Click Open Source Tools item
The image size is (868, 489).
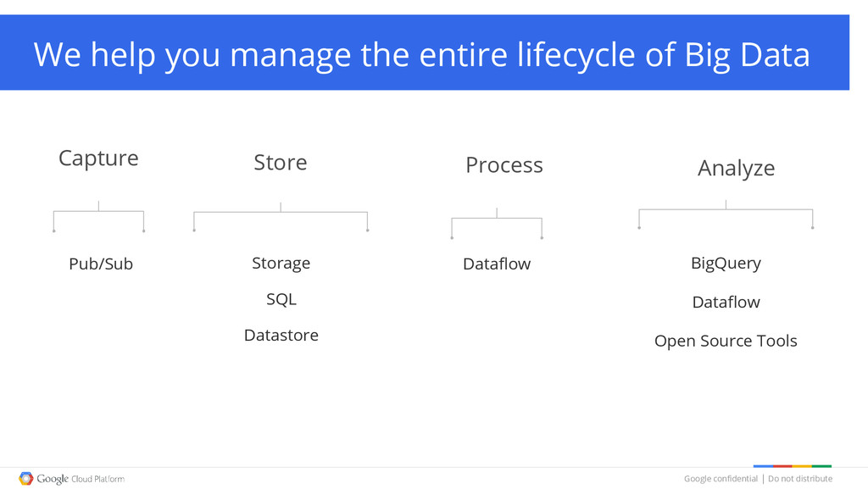pyautogui.click(x=726, y=342)
